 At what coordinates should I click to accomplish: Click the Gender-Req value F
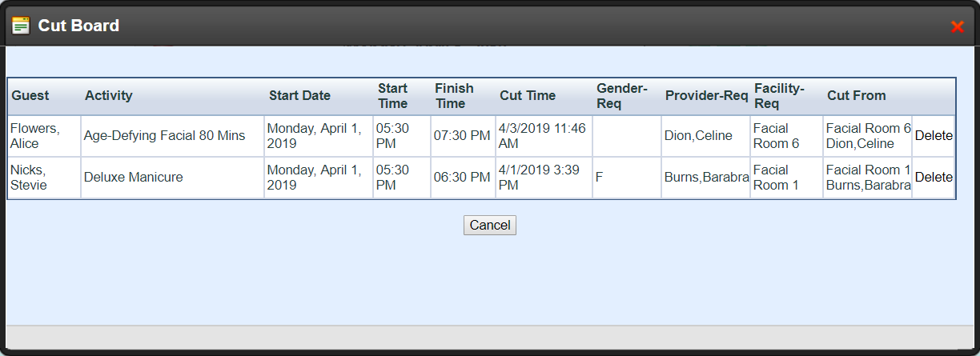tap(600, 178)
